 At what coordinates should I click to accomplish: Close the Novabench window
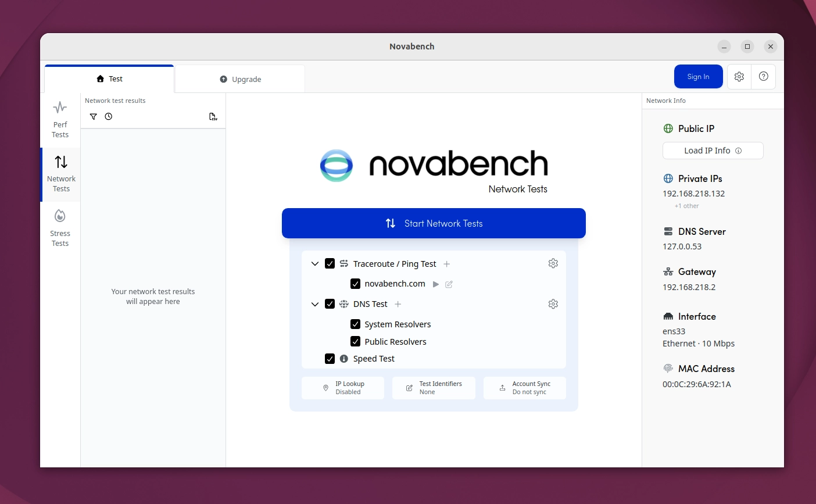click(771, 47)
